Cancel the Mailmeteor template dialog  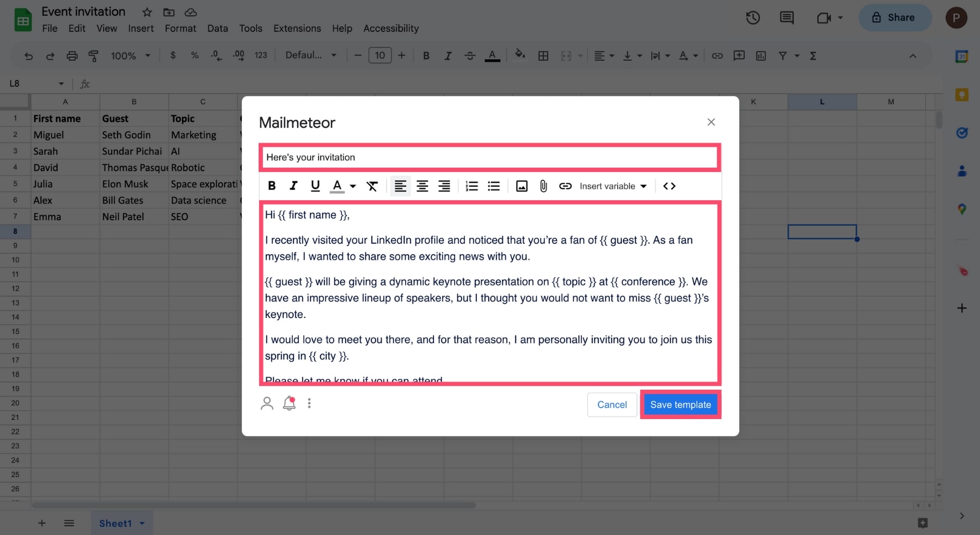click(x=612, y=405)
